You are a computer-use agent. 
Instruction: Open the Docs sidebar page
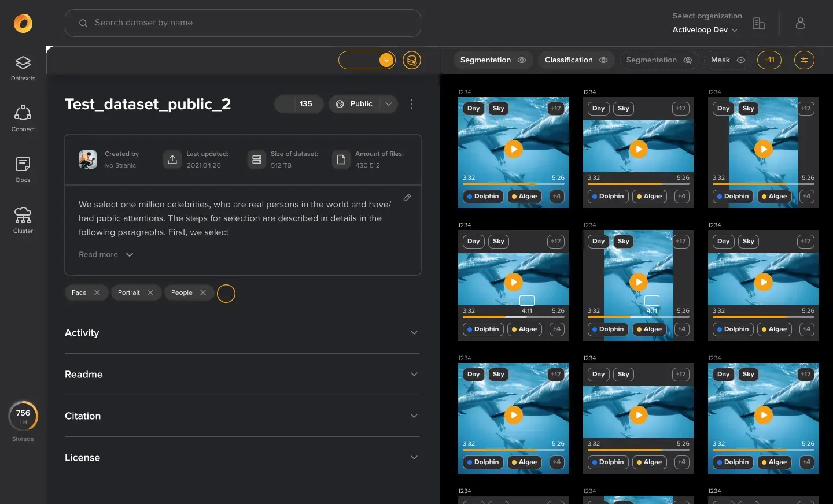[x=23, y=169]
